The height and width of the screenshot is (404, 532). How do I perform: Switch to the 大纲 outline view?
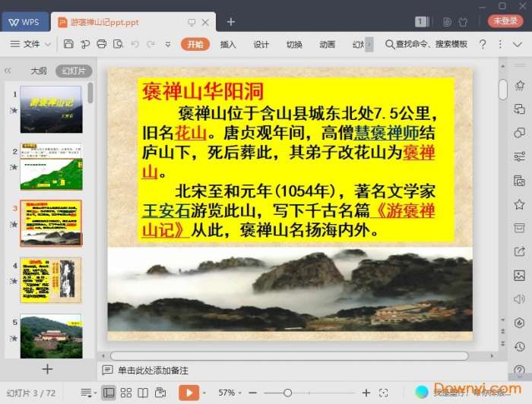[x=39, y=71]
